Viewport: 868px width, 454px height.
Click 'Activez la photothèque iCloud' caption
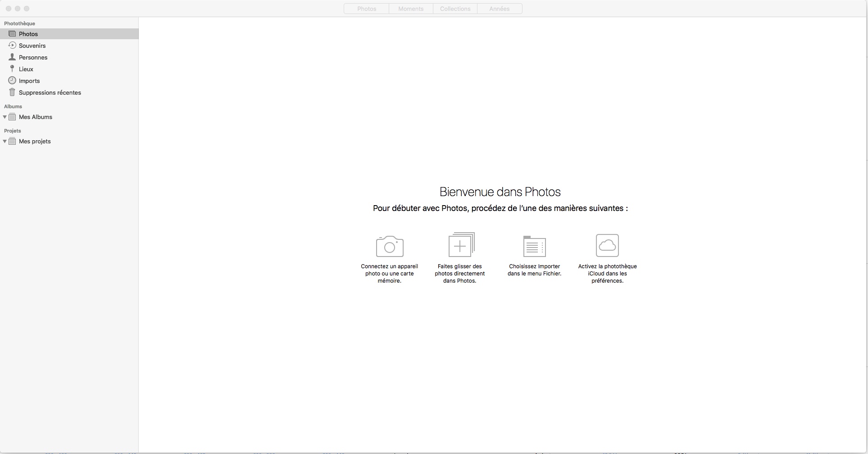pyautogui.click(x=608, y=274)
